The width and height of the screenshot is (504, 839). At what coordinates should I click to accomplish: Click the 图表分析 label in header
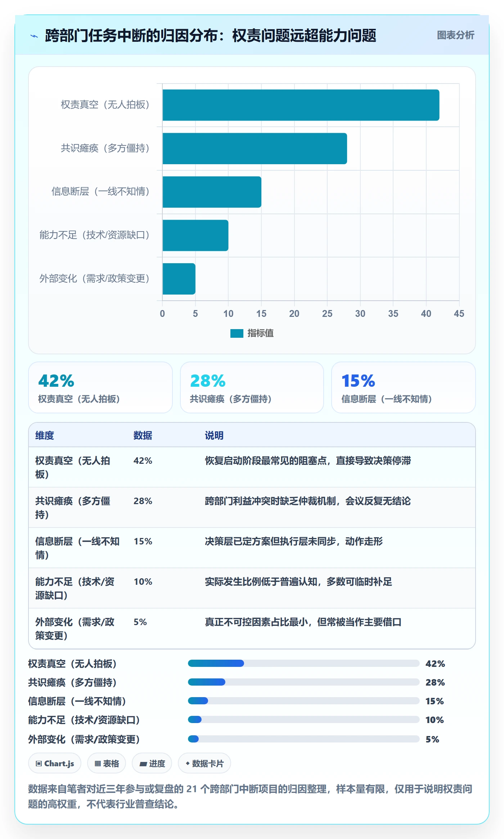pyautogui.click(x=455, y=35)
